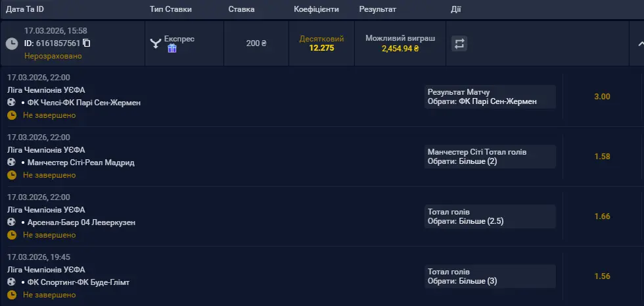Click the gift bonus icon under Експрес

pyautogui.click(x=172, y=48)
